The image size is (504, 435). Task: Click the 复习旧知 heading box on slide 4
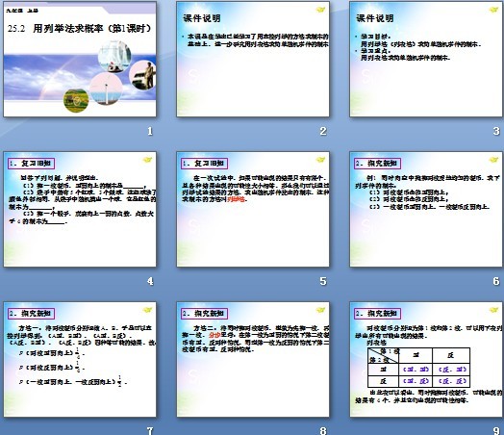32,164
